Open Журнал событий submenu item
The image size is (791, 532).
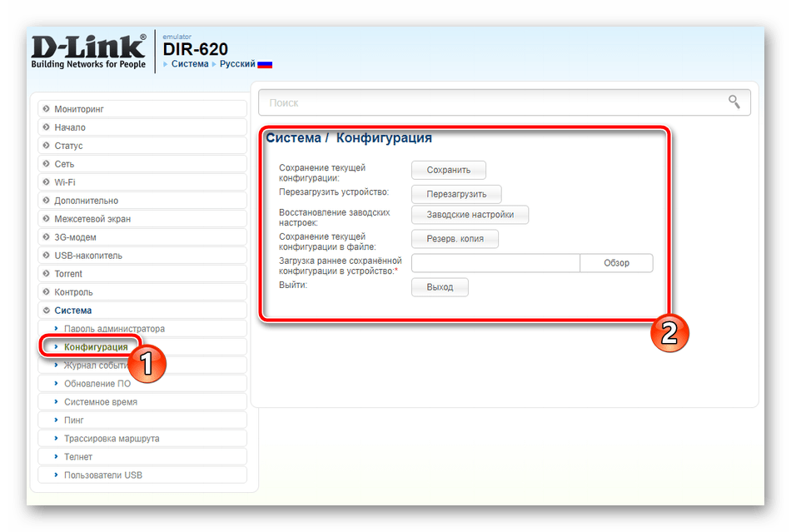pyautogui.click(x=142, y=365)
